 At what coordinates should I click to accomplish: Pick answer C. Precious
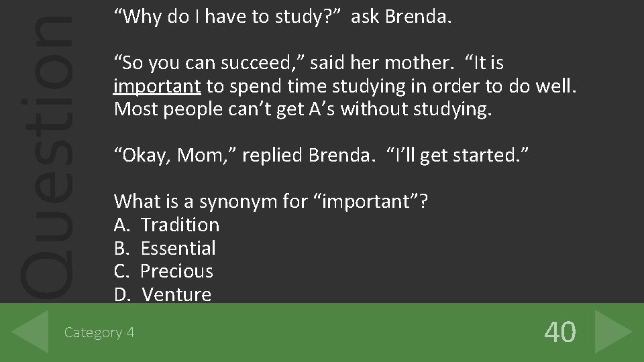point(164,271)
